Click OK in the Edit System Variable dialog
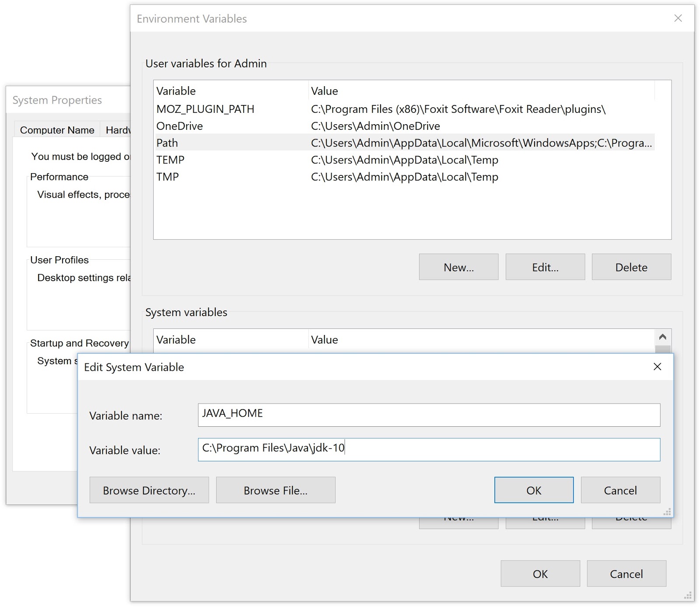The height and width of the screenshot is (610, 700). (x=533, y=490)
